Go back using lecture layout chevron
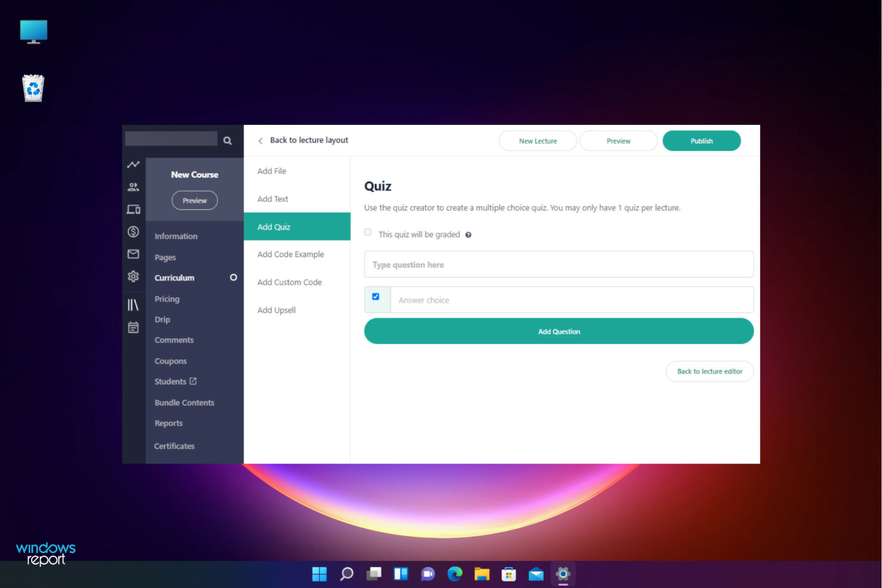882x588 pixels. tap(260, 141)
